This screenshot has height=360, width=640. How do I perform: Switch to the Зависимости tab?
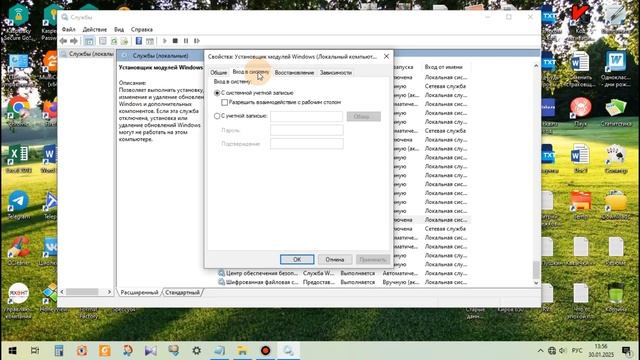point(336,72)
